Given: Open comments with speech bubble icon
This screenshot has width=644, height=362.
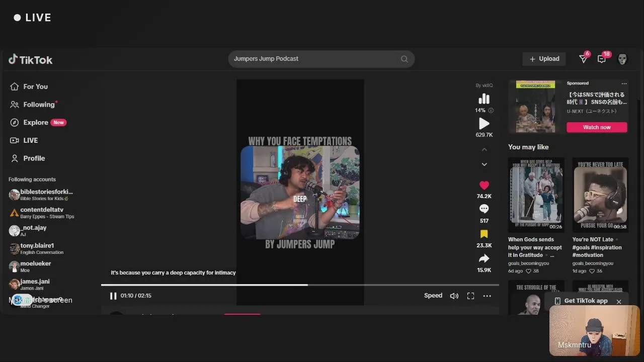Looking at the screenshot, I should pyautogui.click(x=484, y=209).
